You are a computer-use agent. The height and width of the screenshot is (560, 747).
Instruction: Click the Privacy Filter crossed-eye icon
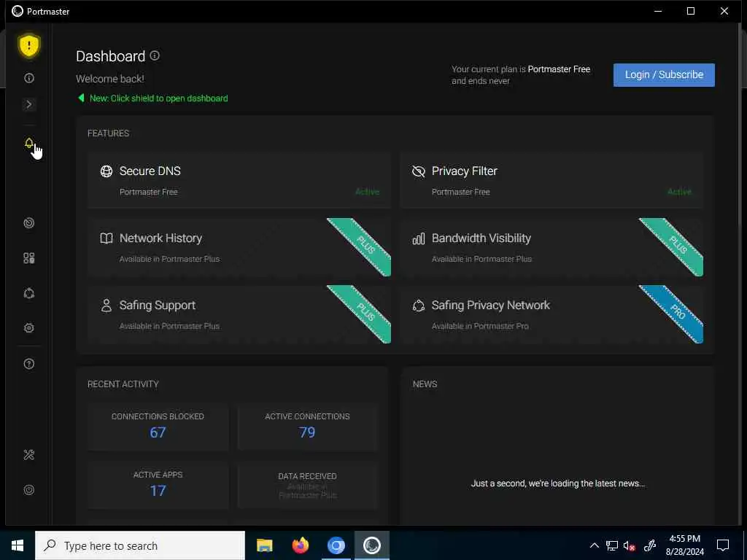(x=418, y=171)
